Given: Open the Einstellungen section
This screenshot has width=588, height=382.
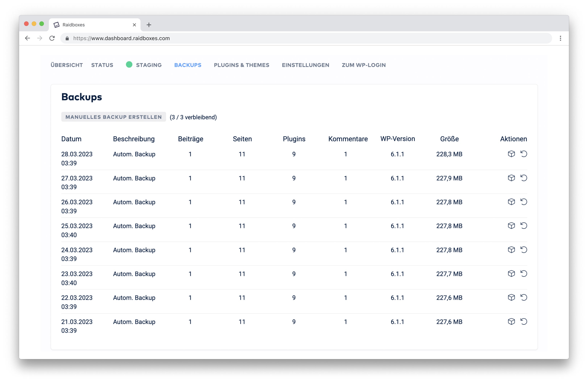Looking at the screenshot, I should click(305, 65).
